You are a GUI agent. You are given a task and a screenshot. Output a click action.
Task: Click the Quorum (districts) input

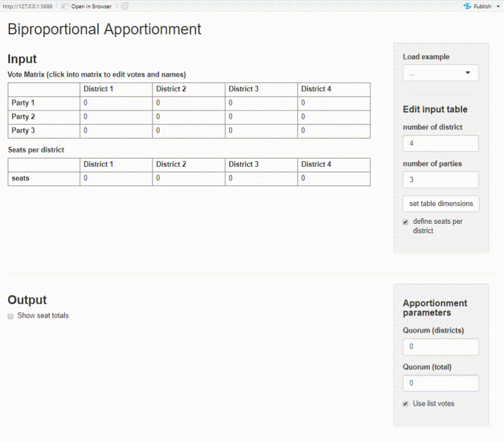(440, 347)
